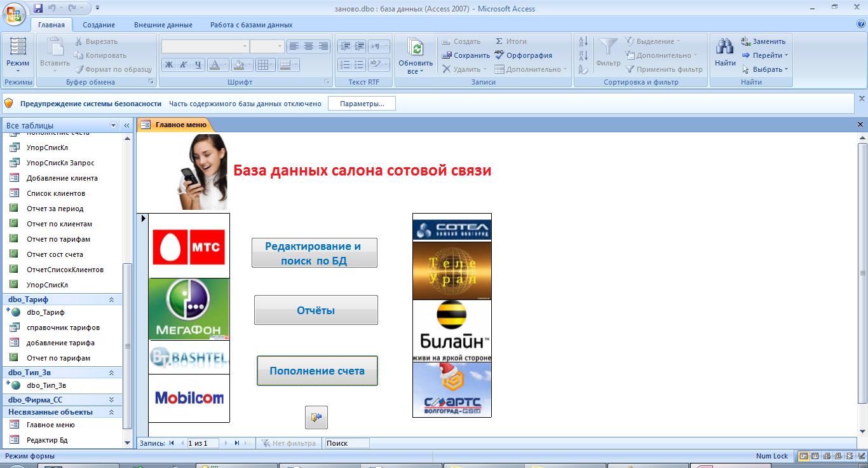Open the Работа с базами данных tab
Image resolution: width=868 pixels, height=468 pixels.
pyautogui.click(x=252, y=25)
